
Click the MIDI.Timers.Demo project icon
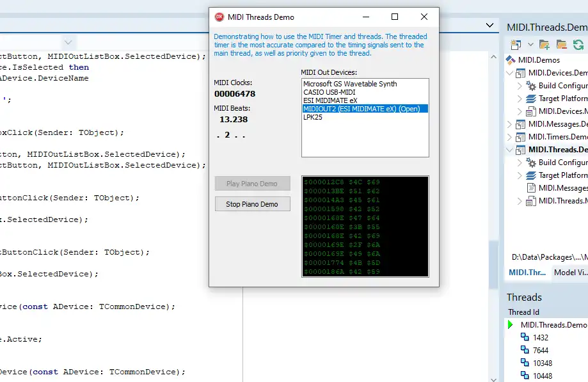pos(521,137)
